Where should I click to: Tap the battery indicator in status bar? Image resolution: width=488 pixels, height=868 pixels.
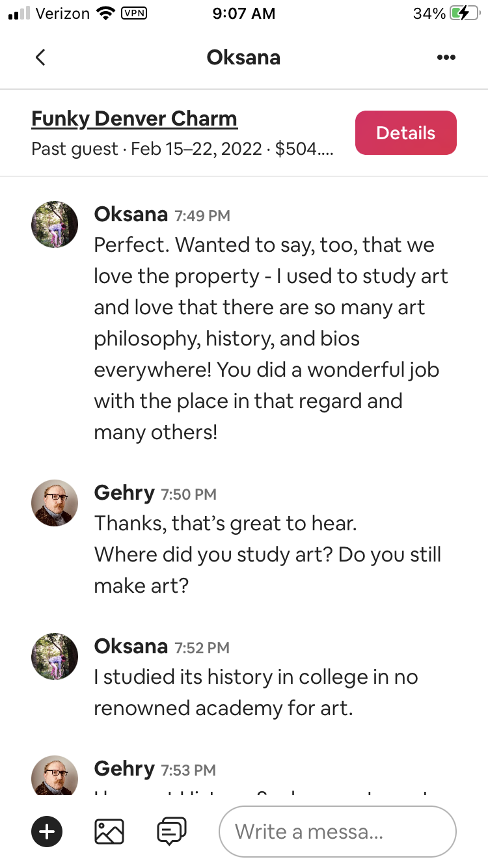464,14
